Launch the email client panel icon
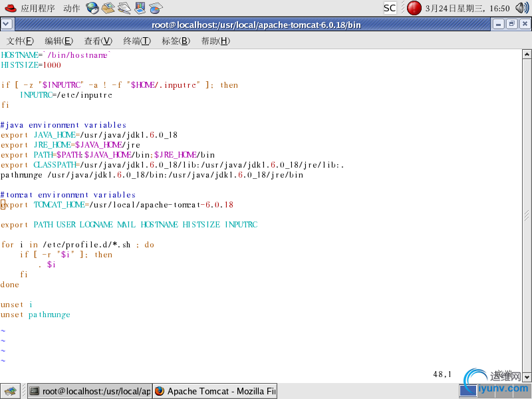532x399 pixels. pyautogui.click(x=108, y=8)
